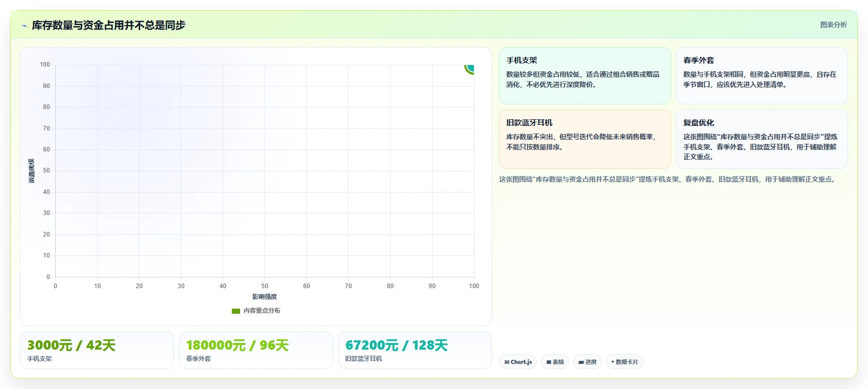
Task: Open the 春季外套 card title
Action: pos(699,60)
